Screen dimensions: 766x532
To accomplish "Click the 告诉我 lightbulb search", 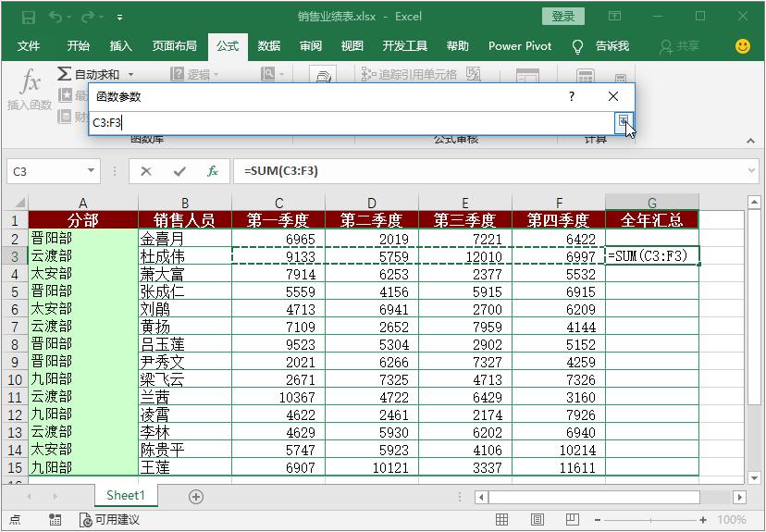I will (x=600, y=46).
